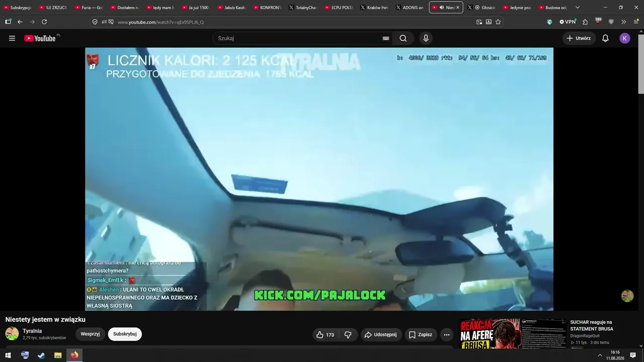Like the video with 173 likes

tap(325, 335)
